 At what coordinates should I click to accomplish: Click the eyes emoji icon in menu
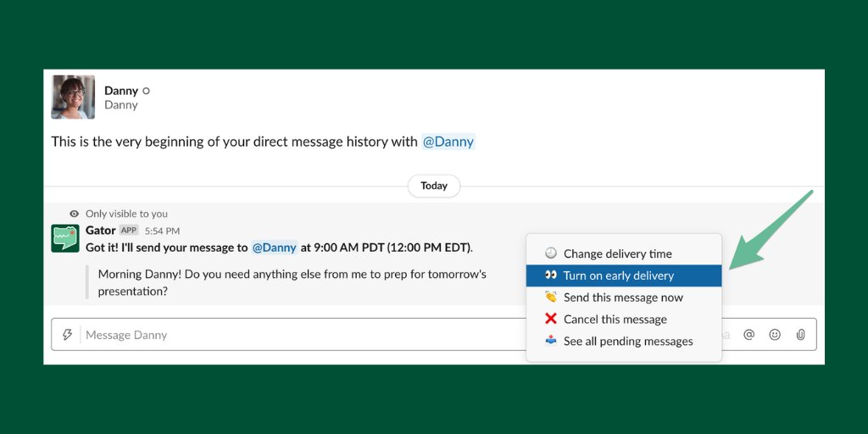[x=551, y=275]
